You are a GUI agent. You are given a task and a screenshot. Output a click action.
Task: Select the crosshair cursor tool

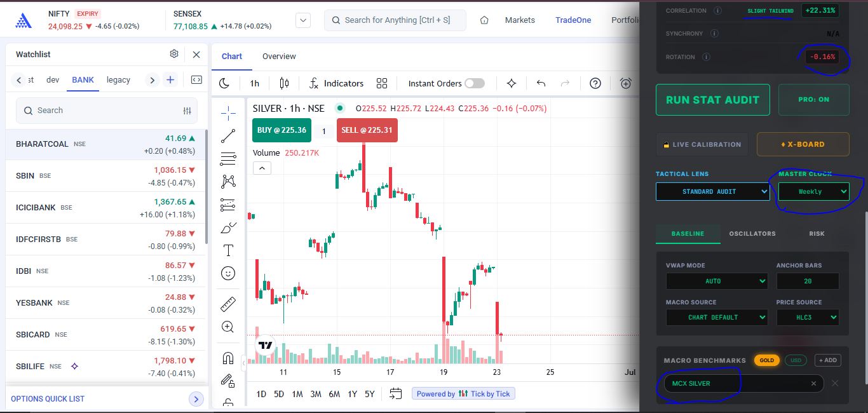pos(228,113)
